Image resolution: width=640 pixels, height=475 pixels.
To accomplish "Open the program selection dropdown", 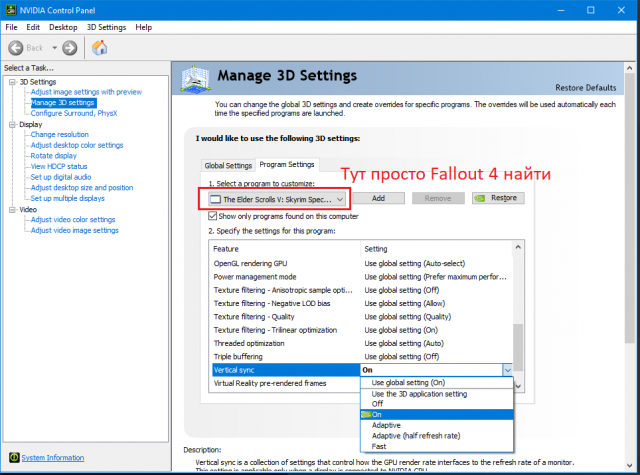I will (339, 199).
